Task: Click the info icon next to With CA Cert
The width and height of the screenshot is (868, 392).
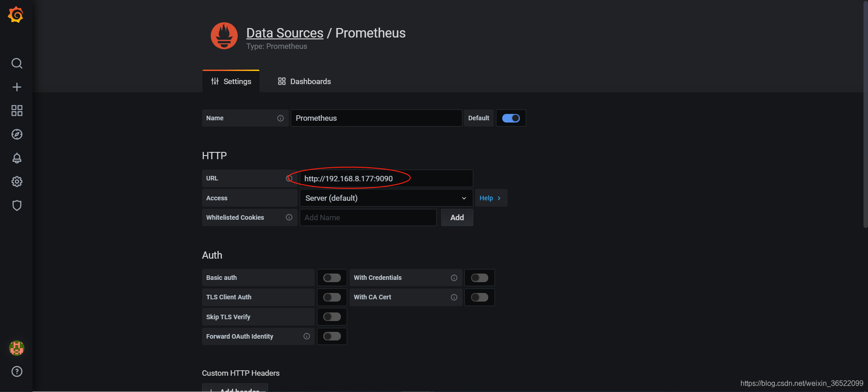Action: 454,297
